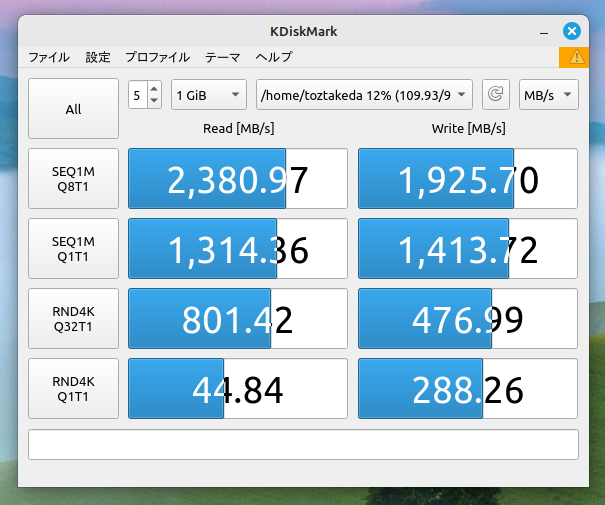The height and width of the screenshot is (505, 605).
Task: Open the ファイル menu
Action: coord(49,57)
